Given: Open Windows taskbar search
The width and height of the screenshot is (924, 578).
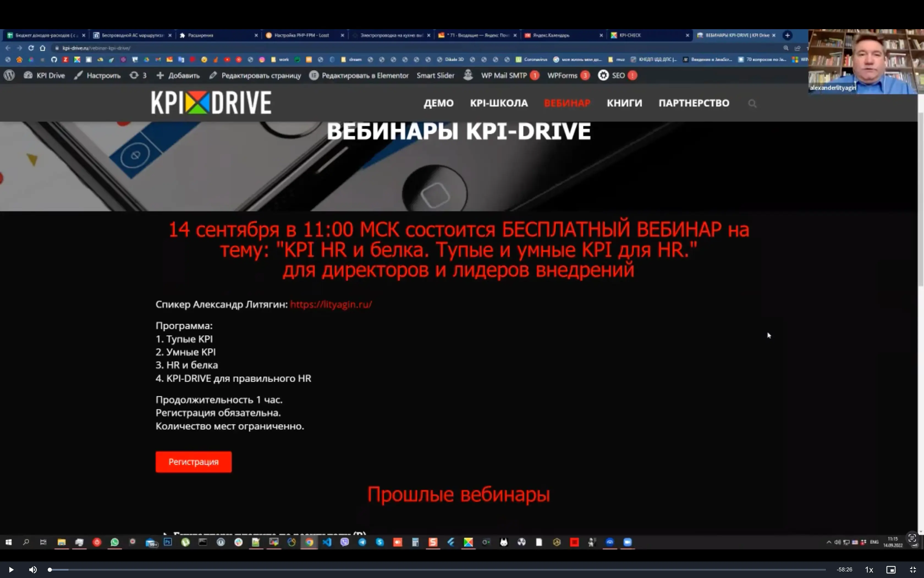Looking at the screenshot, I should pyautogui.click(x=26, y=542).
